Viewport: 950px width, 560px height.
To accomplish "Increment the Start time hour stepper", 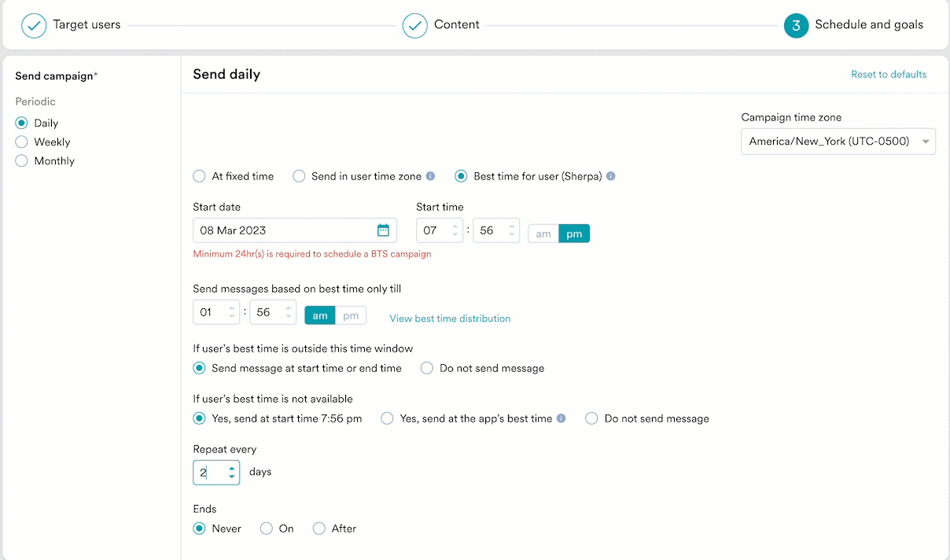I will coord(455,226).
